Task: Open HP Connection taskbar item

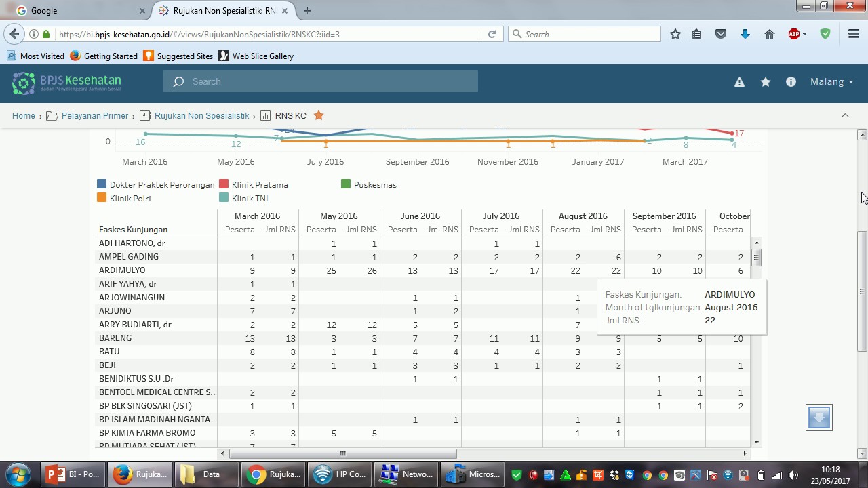Action: click(339, 474)
